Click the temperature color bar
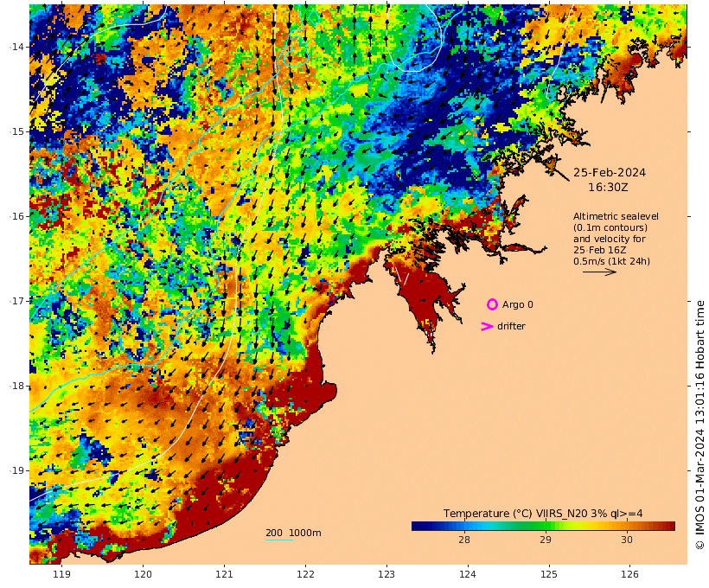The image size is (709, 588). pos(543,526)
